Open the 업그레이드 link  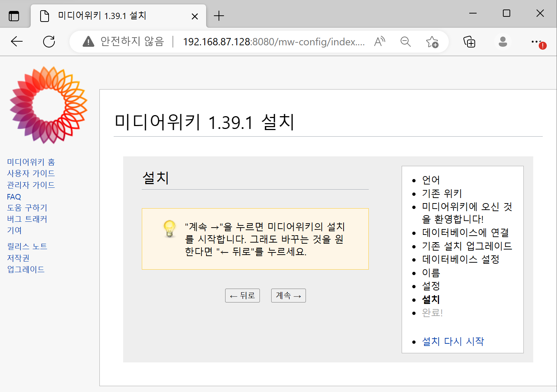tap(26, 269)
